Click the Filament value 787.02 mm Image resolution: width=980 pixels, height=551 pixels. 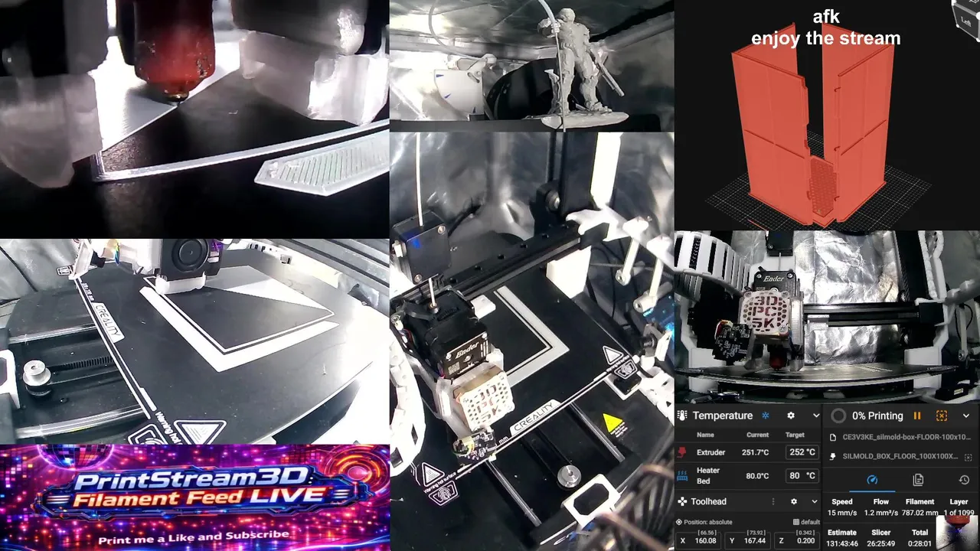(920, 513)
